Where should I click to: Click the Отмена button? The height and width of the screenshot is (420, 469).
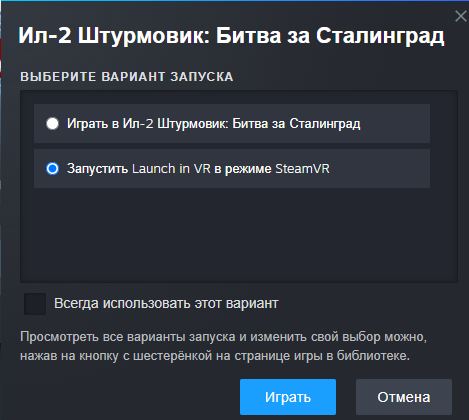tap(404, 397)
